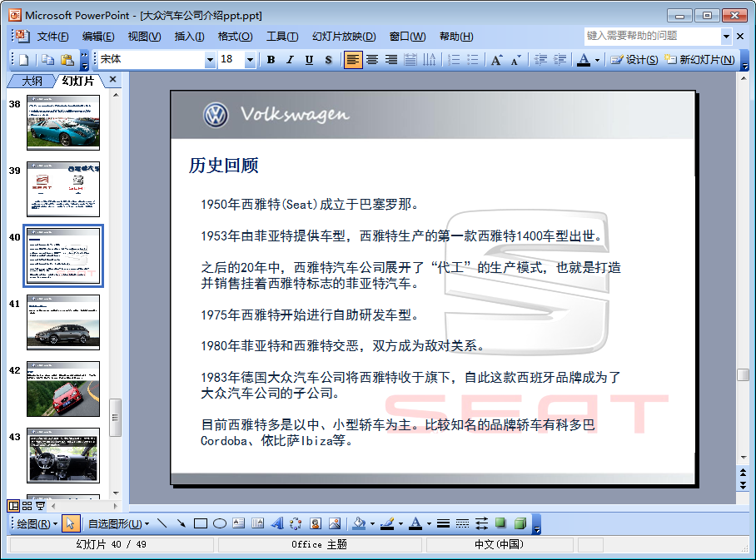
Task: Click the Increase Indent icon
Action: [x=560, y=60]
